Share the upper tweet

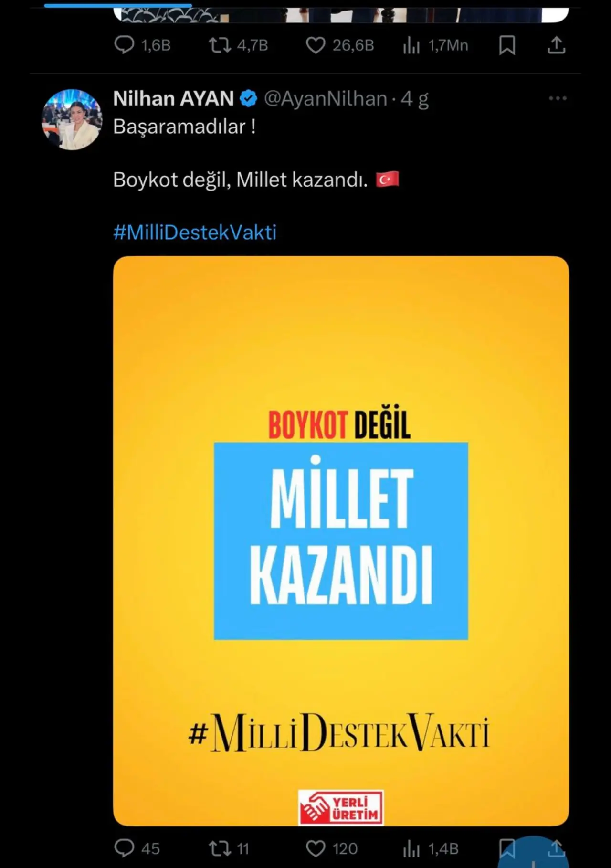[x=556, y=45]
